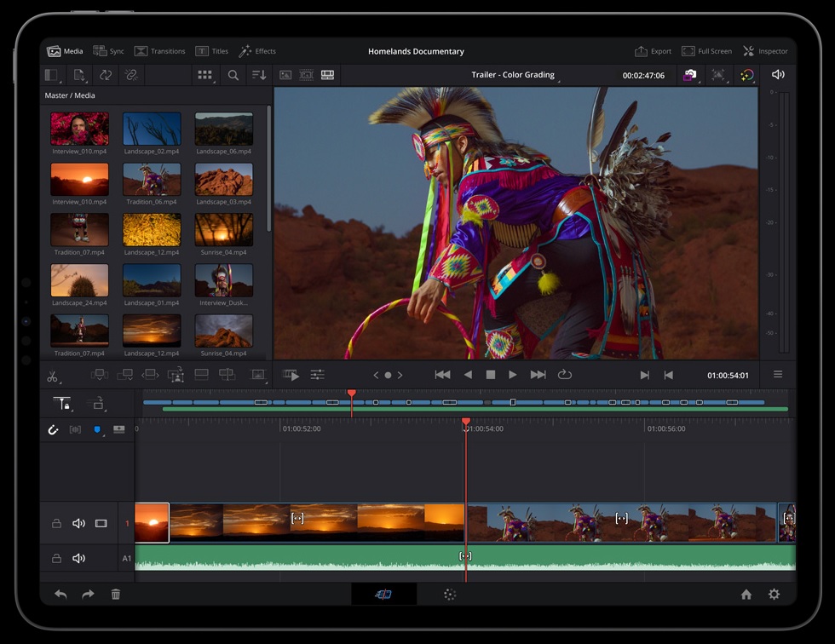This screenshot has width=835, height=644.
Task: Expand the Master / Media bin breadcrumb
Action: click(71, 95)
